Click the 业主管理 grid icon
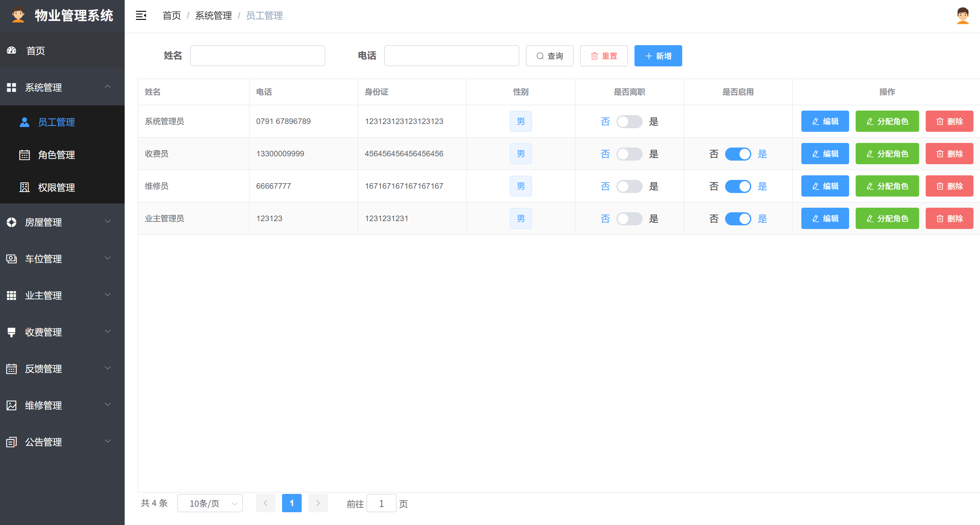 click(11, 296)
